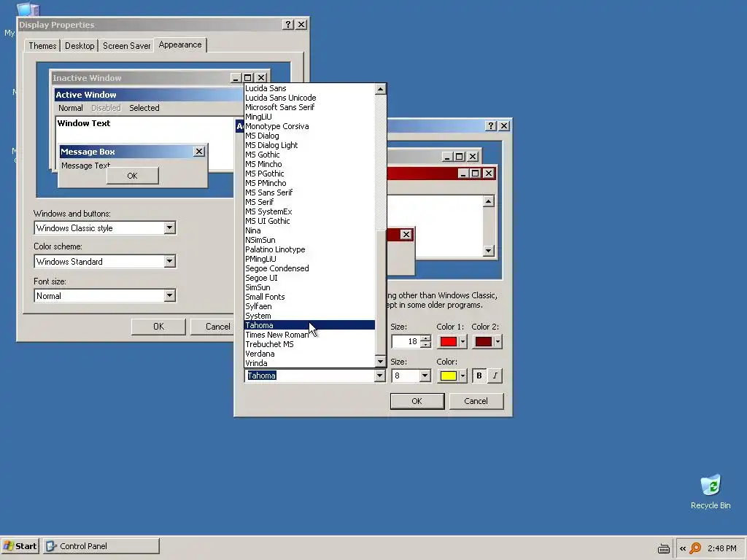Image resolution: width=747 pixels, height=560 pixels.
Task: Click the preview Message Box OK button
Action: point(133,176)
